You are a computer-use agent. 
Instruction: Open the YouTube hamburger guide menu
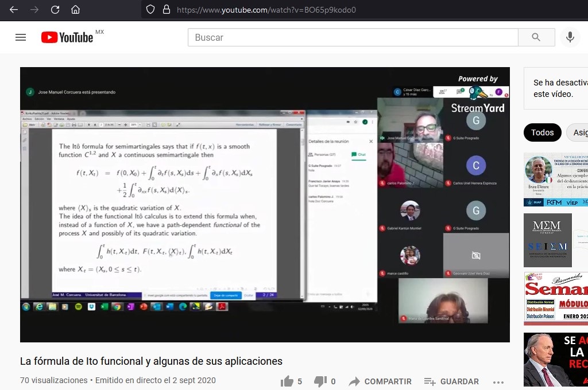(21, 37)
